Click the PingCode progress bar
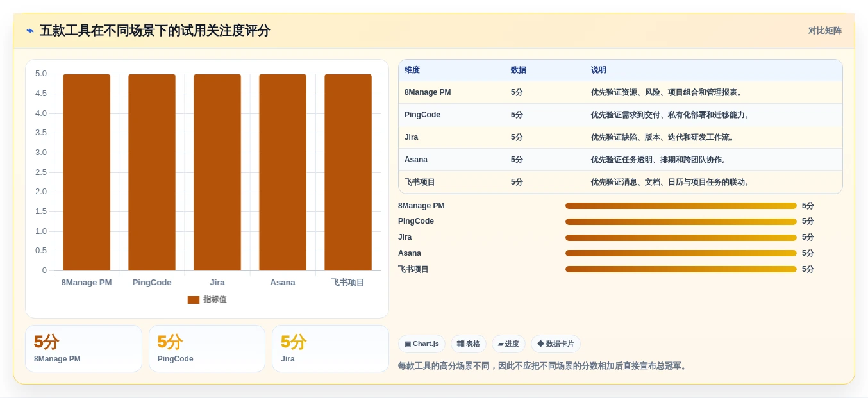Image resolution: width=868 pixels, height=398 pixels. tap(681, 222)
